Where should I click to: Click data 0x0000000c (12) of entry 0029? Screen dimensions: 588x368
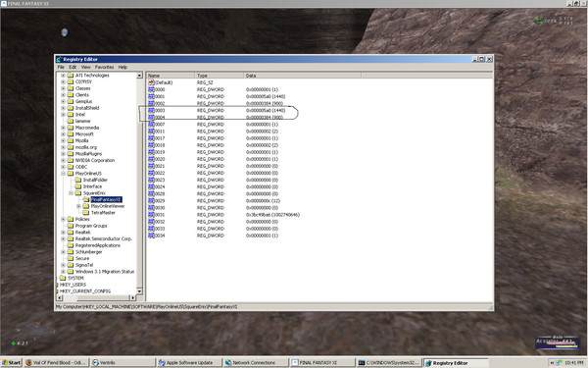tap(263, 201)
